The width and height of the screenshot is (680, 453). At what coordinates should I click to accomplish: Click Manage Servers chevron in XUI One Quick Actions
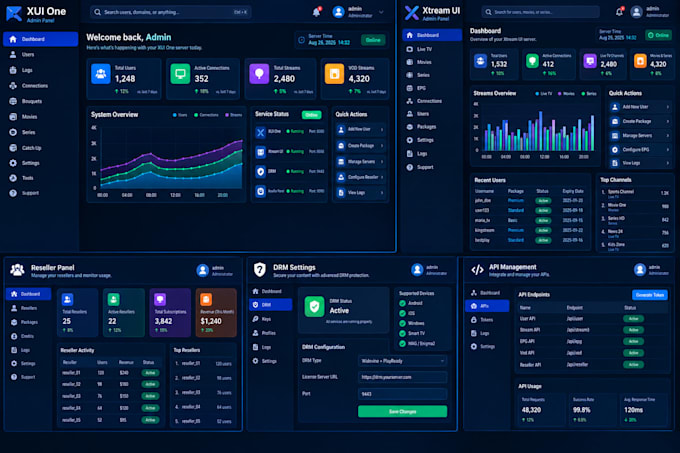pyautogui.click(x=382, y=162)
